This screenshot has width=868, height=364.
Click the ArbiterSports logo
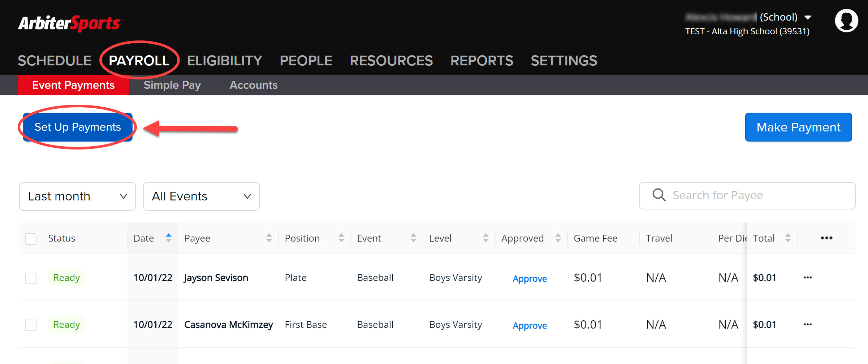[x=70, y=23]
